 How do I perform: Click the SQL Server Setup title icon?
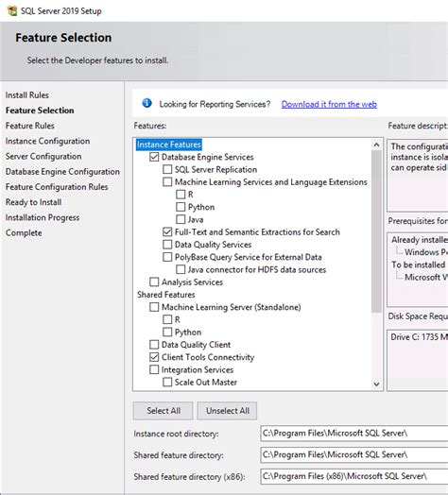12,11
